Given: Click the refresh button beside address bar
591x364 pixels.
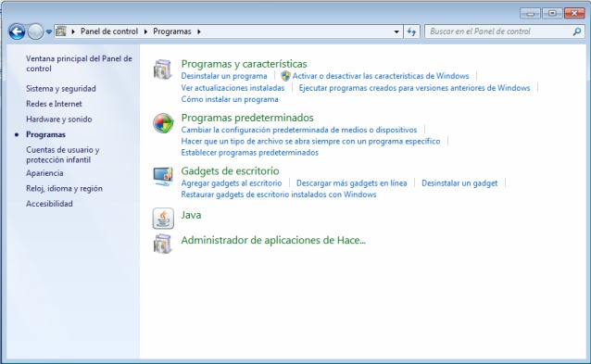Looking at the screenshot, I should [x=411, y=31].
